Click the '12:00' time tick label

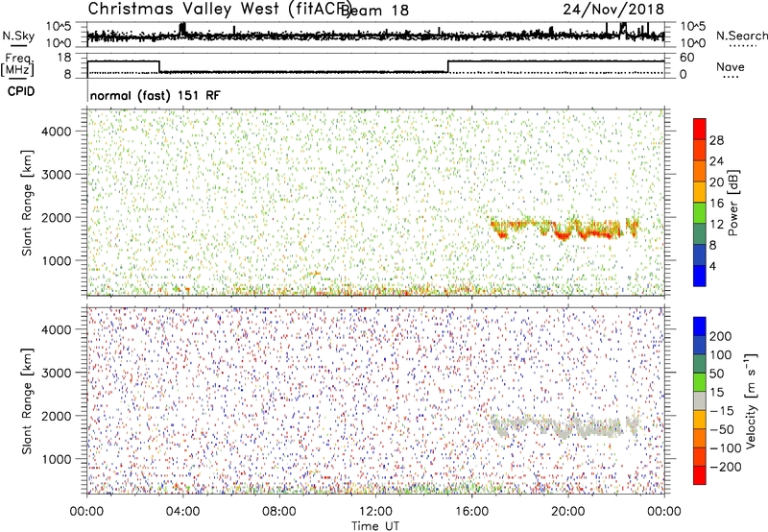tap(375, 512)
